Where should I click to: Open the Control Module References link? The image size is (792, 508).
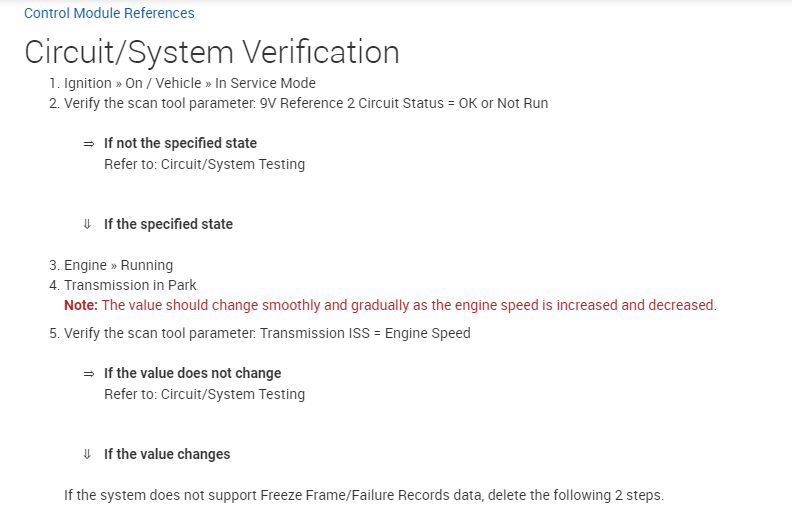click(x=109, y=14)
